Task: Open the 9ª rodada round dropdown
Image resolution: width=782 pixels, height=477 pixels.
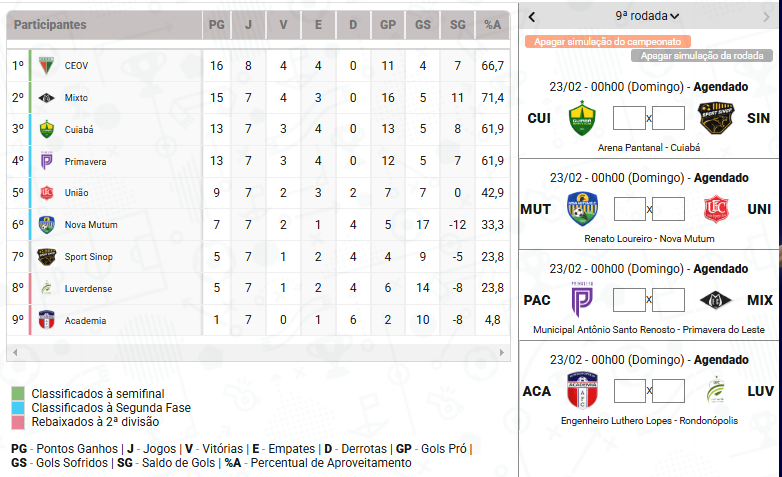Action: pos(648,16)
